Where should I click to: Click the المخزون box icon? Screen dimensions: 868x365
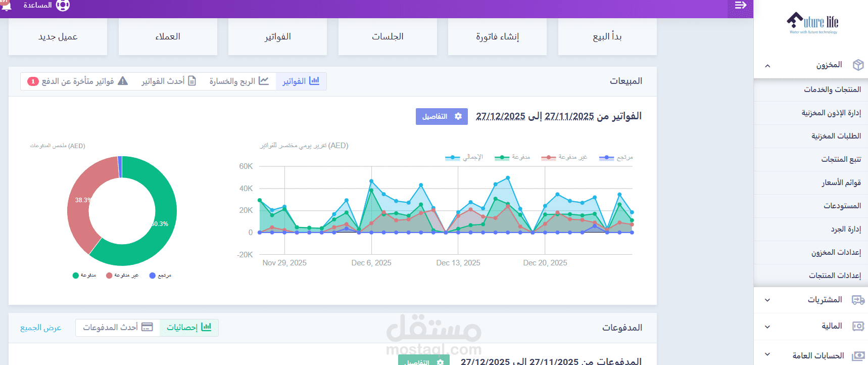point(858,65)
